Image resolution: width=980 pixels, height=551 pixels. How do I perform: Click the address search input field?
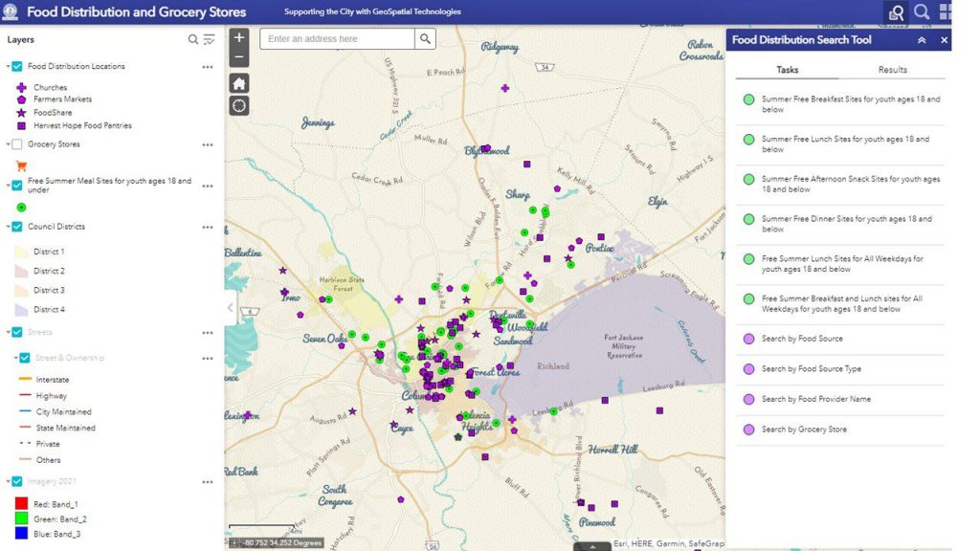click(337, 39)
